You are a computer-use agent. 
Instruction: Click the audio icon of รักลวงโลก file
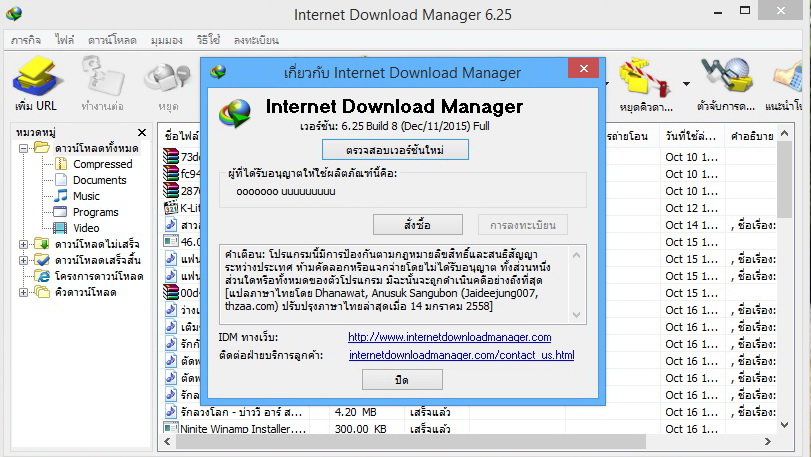(171, 412)
